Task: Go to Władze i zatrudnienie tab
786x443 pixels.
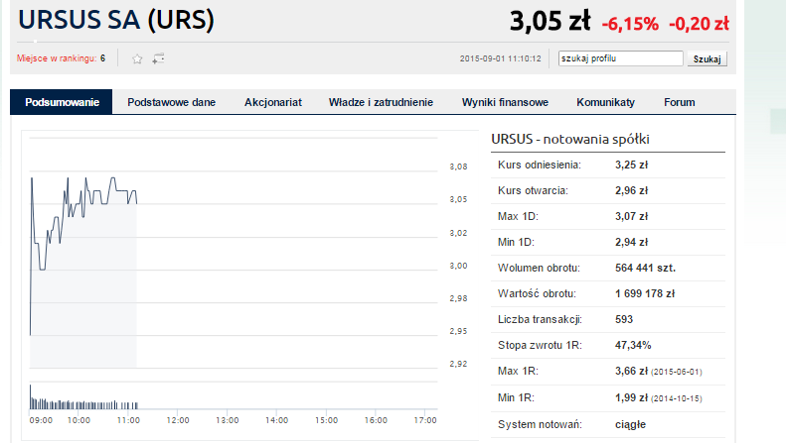Action: pyautogui.click(x=381, y=102)
